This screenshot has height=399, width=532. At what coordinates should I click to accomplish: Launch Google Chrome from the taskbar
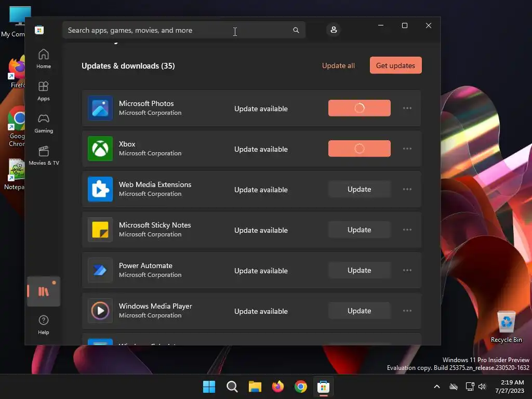pos(301,387)
